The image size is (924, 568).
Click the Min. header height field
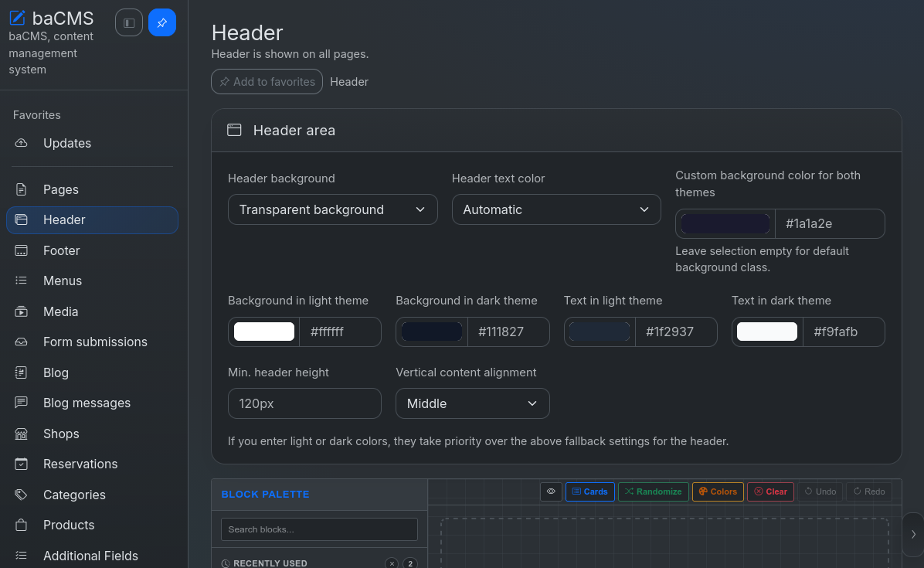(304, 403)
